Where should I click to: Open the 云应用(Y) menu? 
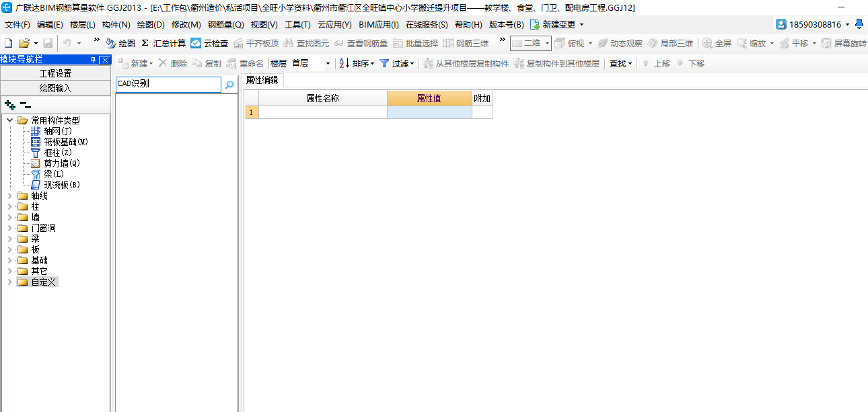click(334, 24)
